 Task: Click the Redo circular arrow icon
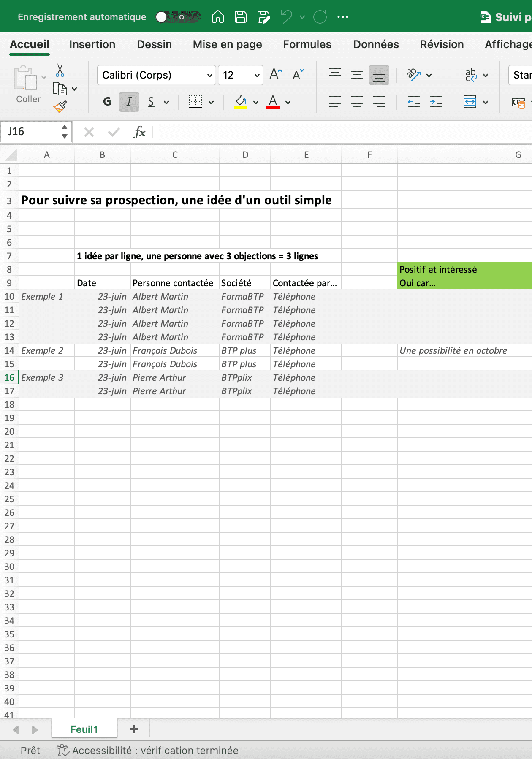[320, 17]
